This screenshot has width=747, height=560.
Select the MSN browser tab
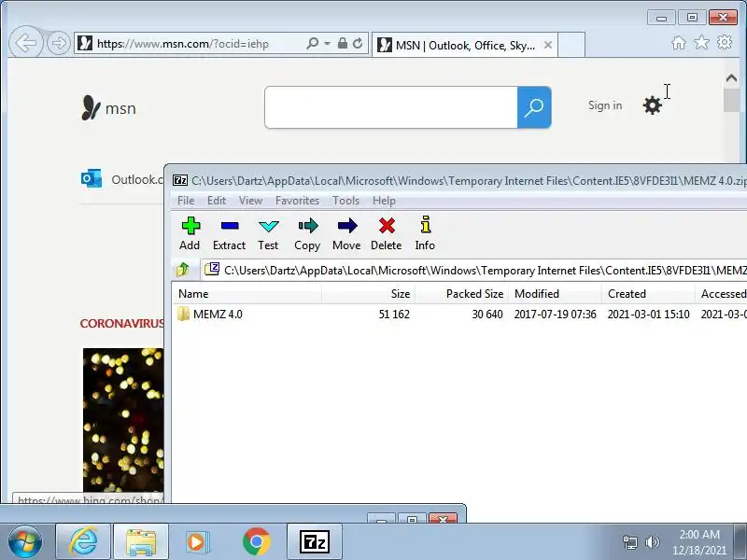coord(464,45)
